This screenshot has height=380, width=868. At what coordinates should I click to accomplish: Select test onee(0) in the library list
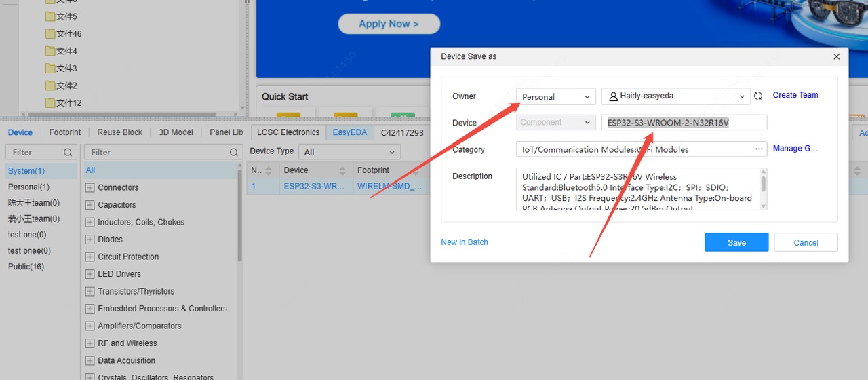click(29, 250)
